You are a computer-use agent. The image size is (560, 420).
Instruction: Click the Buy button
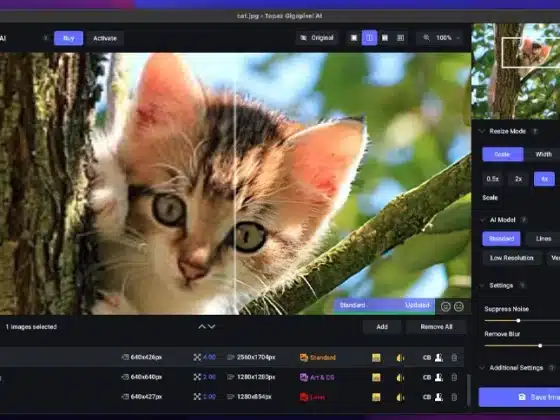(x=69, y=38)
